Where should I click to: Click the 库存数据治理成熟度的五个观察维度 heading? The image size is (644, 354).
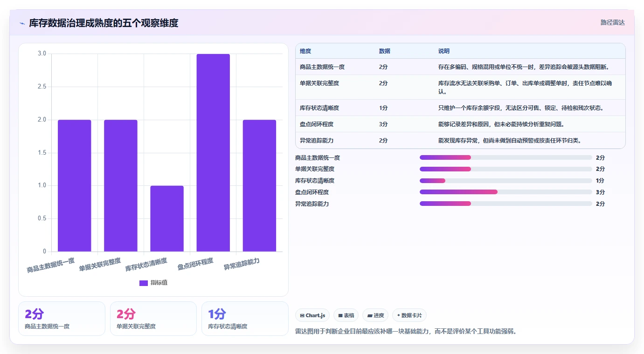tap(104, 23)
